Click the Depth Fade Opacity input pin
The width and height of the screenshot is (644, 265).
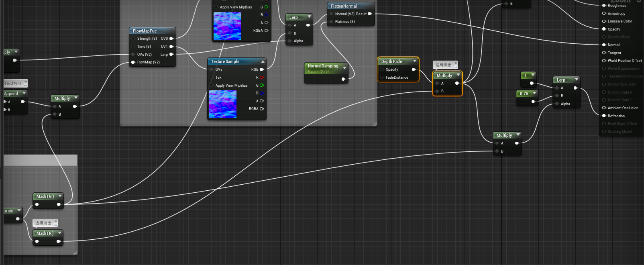click(x=382, y=69)
